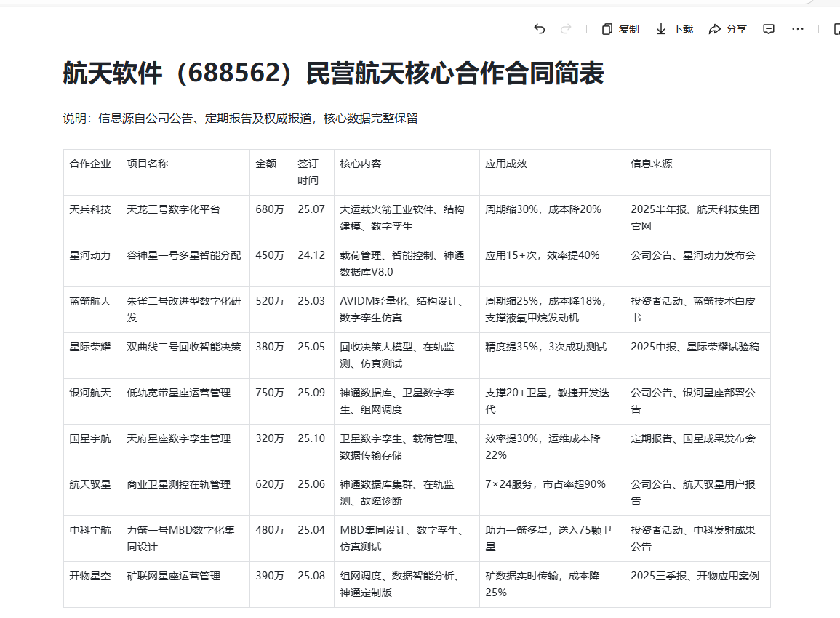Click the 480万 amount cell
The width and height of the screenshot is (840, 618).
[271, 538]
